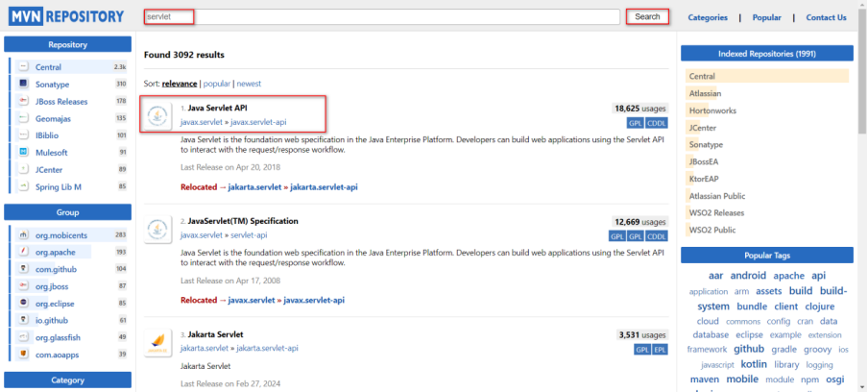
Task: Click the 18,625 usages badge
Action: (639, 109)
